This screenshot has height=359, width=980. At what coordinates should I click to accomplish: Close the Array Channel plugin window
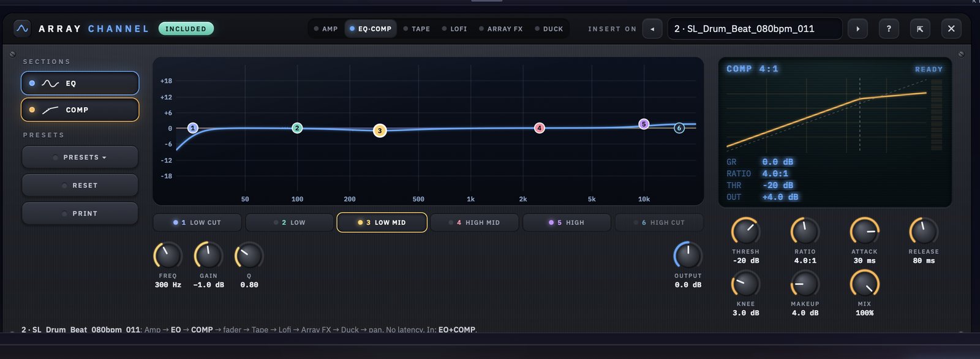pyautogui.click(x=951, y=29)
